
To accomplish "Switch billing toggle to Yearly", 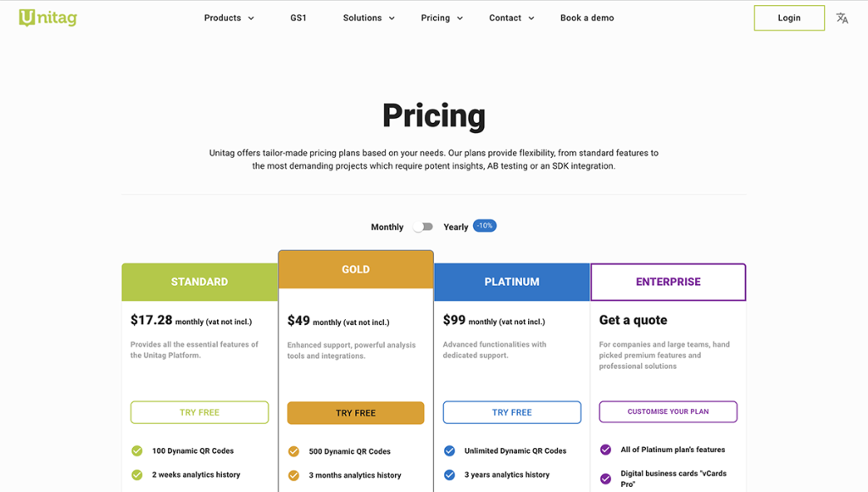I will tap(423, 226).
